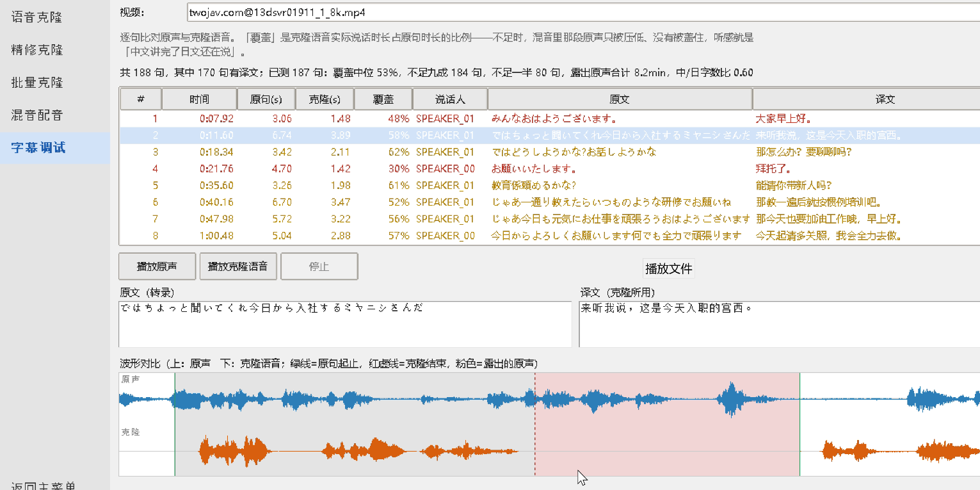Click the 30% coverage cell
The height and width of the screenshot is (490, 980).
coord(399,168)
